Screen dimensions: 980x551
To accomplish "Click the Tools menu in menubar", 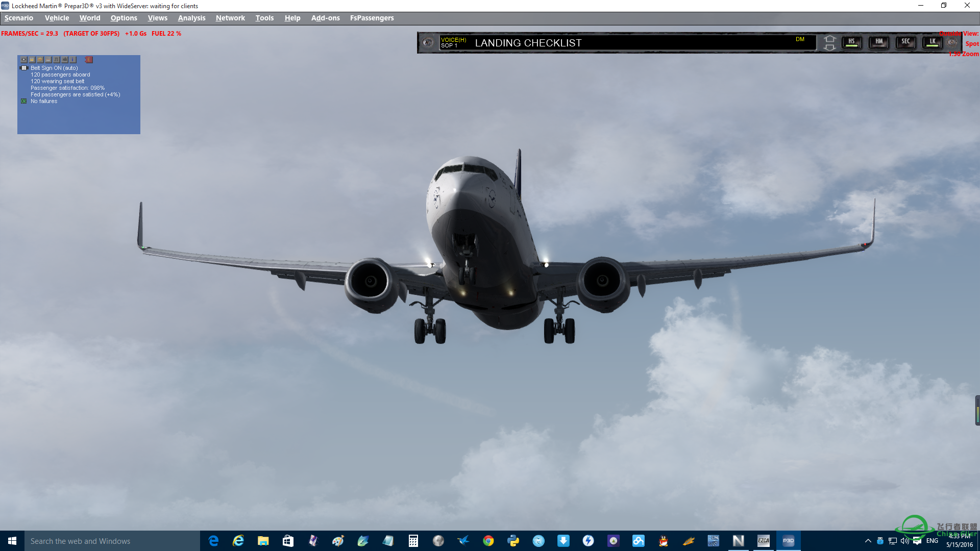I will [264, 17].
